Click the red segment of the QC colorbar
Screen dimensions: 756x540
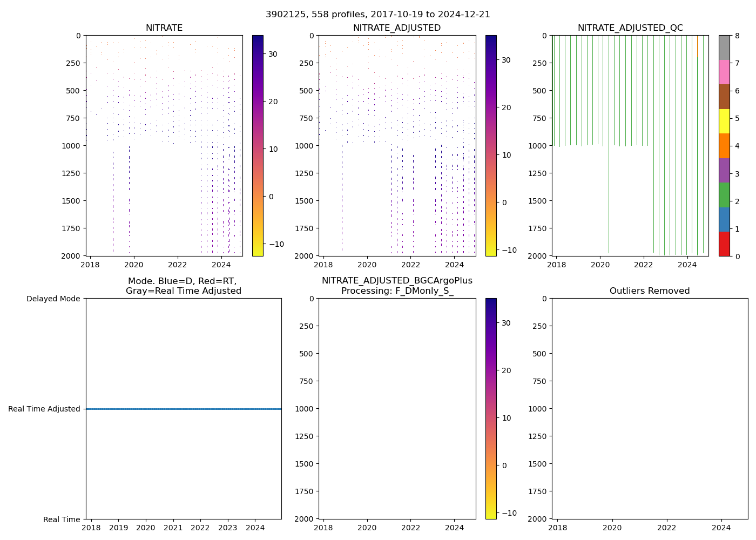click(724, 244)
